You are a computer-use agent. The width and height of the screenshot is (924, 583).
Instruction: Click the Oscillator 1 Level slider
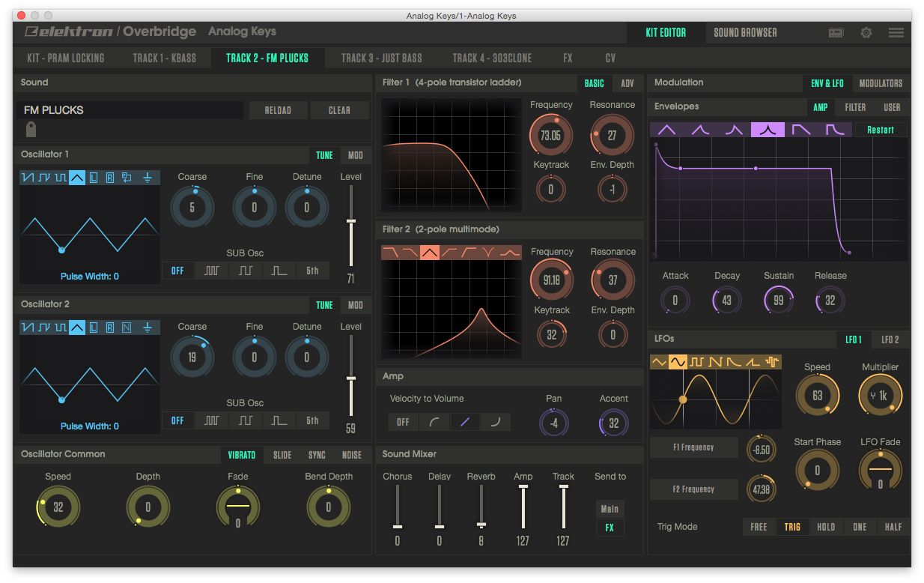pos(350,226)
